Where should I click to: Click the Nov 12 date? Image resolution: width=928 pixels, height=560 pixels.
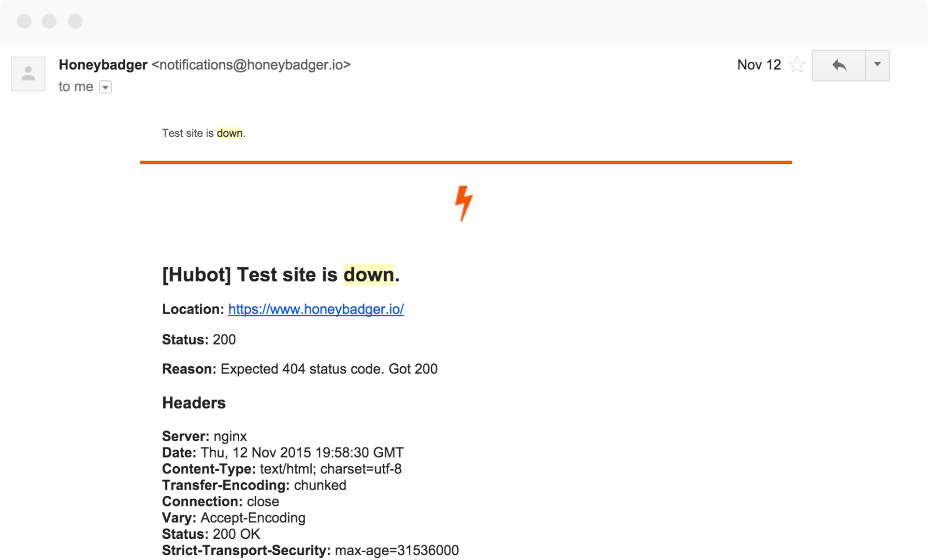coord(759,65)
